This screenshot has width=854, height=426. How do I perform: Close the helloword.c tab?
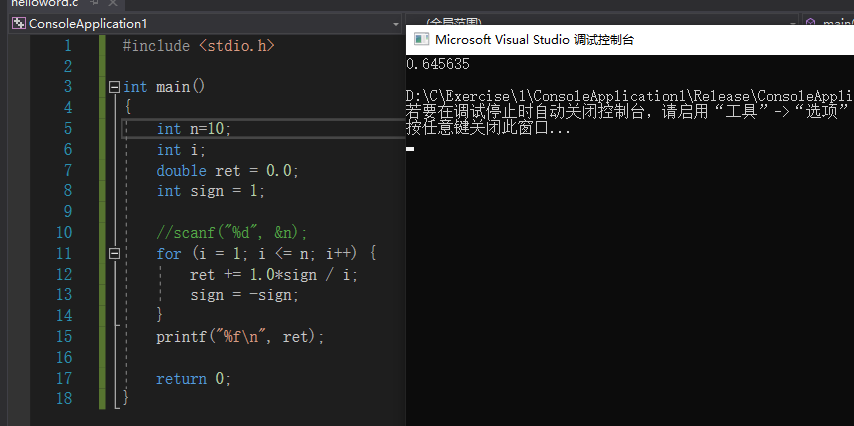113,3
